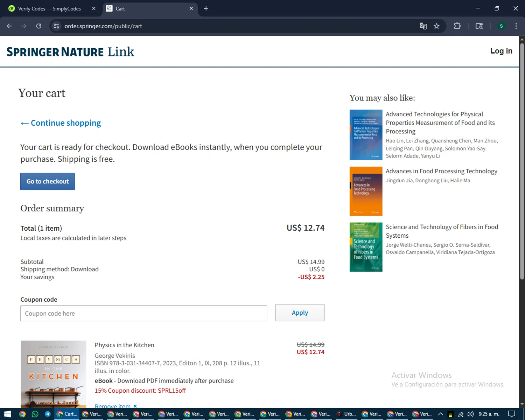This screenshot has width=525, height=420.
Task: Switch to Verify Codes — SimplyCodes tab
Action: tap(49, 8)
